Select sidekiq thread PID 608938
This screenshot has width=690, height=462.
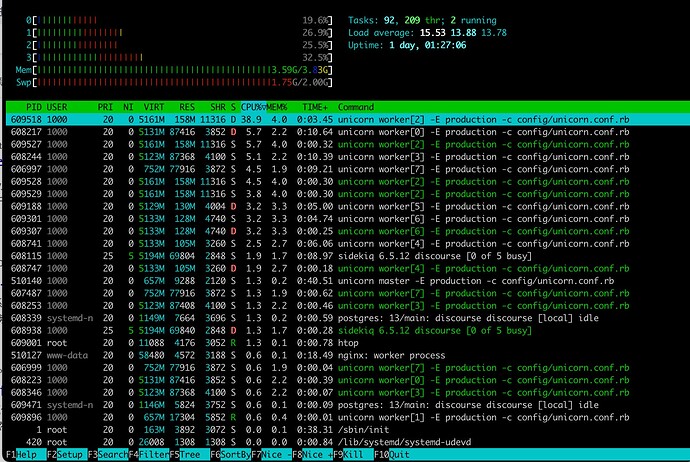[x=348, y=330]
